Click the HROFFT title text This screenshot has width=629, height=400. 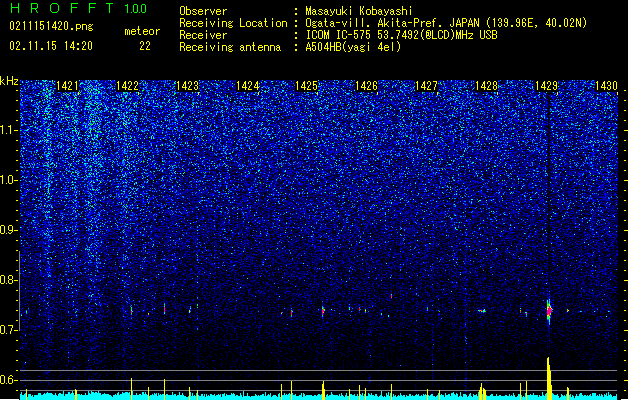61,8
